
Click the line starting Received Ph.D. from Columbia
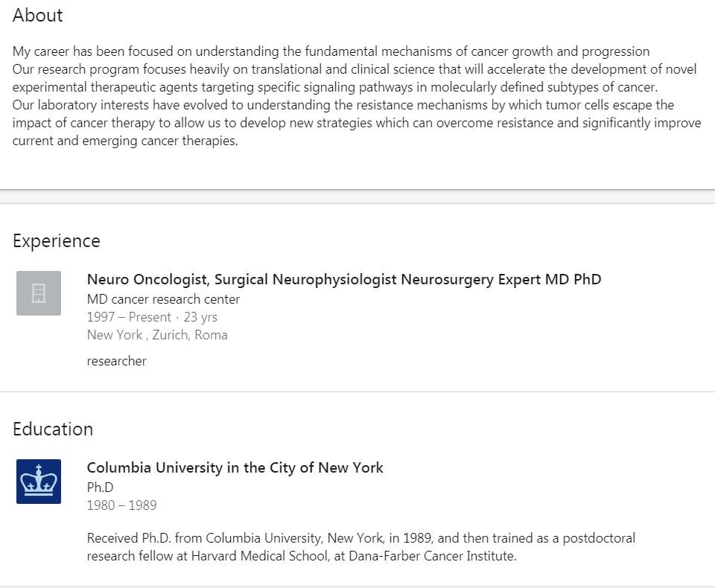[360, 538]
